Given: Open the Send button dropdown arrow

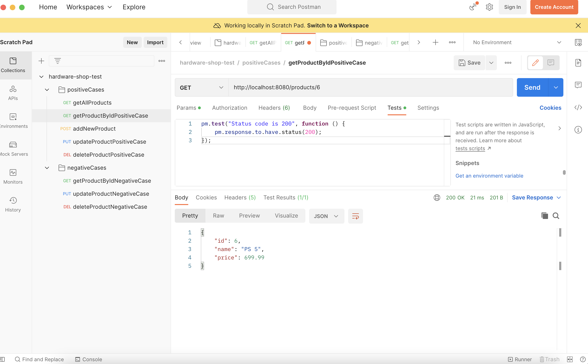Looking at the screenshot, I should click(x=556, y=87).
